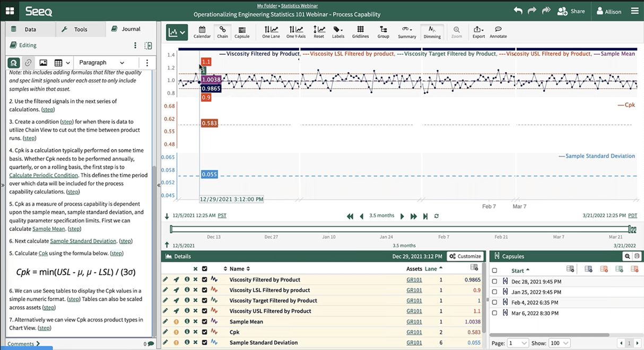This screenshot has height=350, width=644.
Task: Uncheck Viscosity Target Filtered by Product checkbox
Action: 204,301
